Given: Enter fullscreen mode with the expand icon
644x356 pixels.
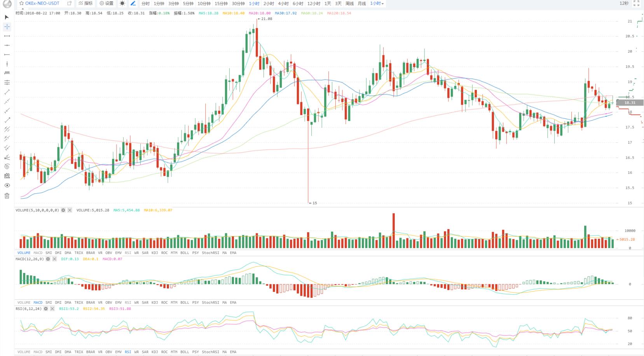Looking at the screenshot, I should (x=636, y=3).
